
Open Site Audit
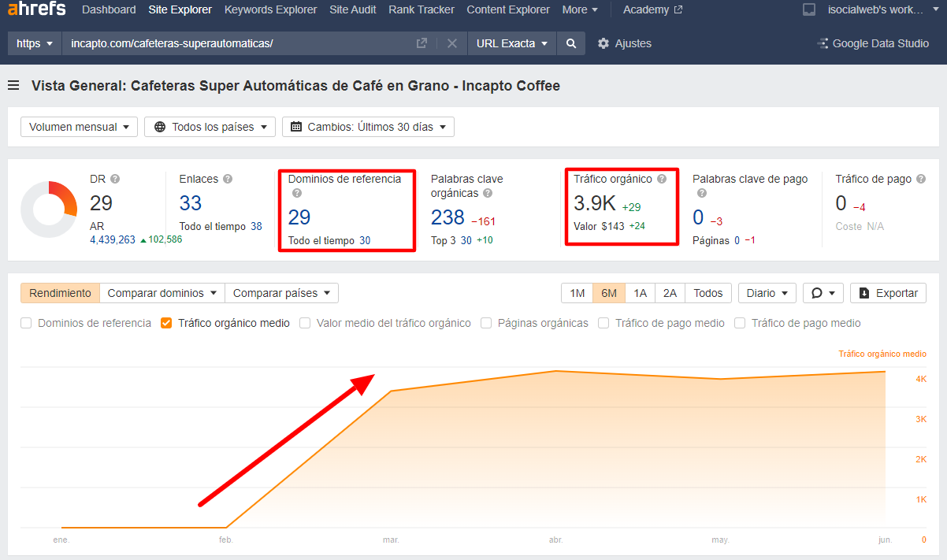click(x=353, y=9)
